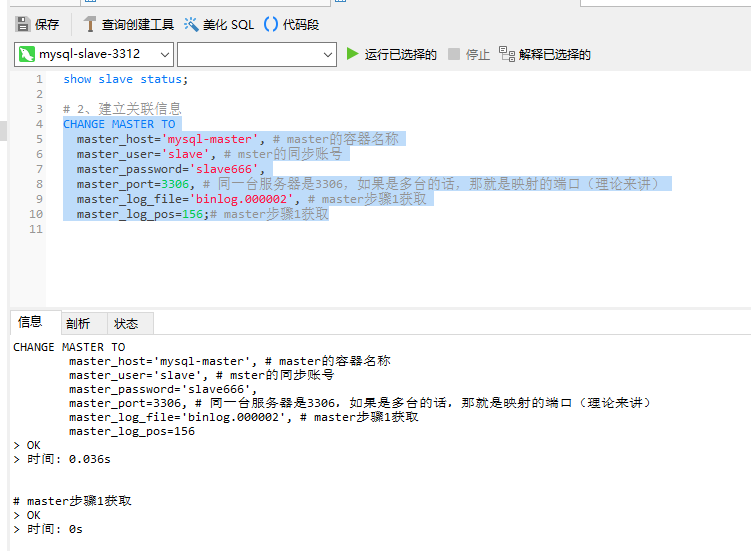Open the Query Builder tool (查询创建工具)
751x551 pixels.
pos(91,24)
